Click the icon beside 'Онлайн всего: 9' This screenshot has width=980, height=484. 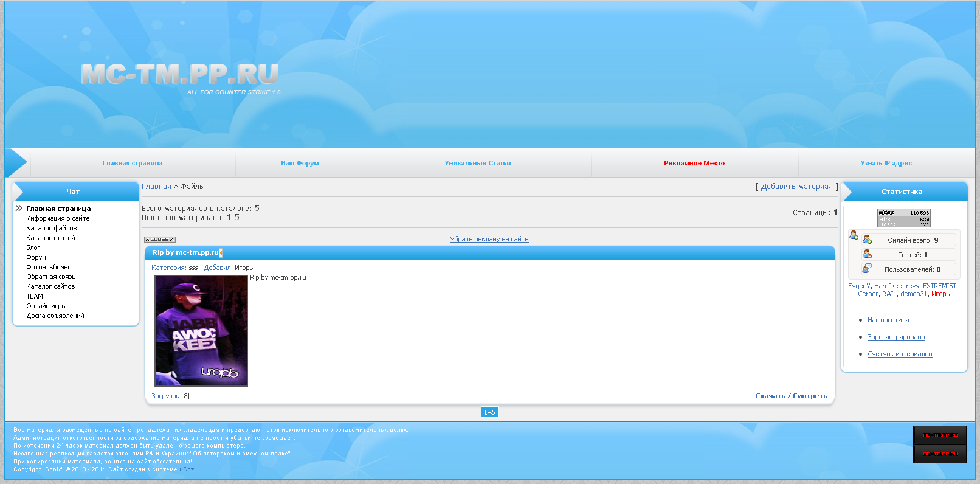[868, 240]
